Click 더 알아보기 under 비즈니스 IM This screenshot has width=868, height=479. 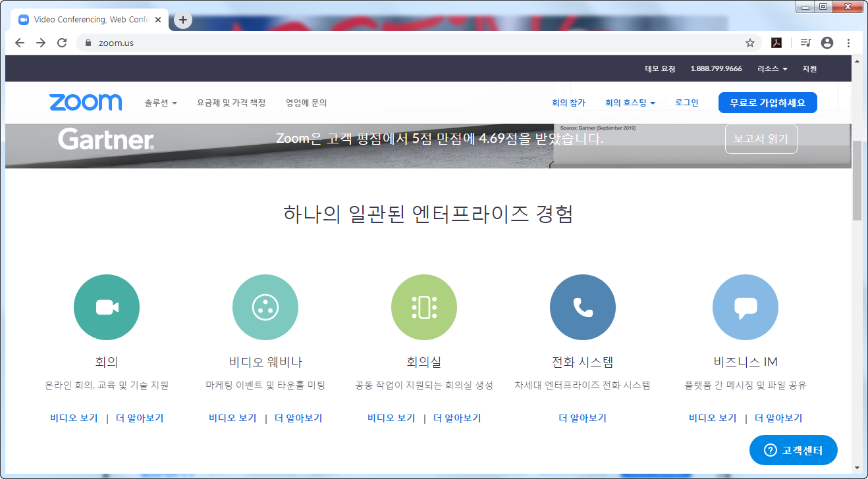pyautogui.click(x=778, y=418)
